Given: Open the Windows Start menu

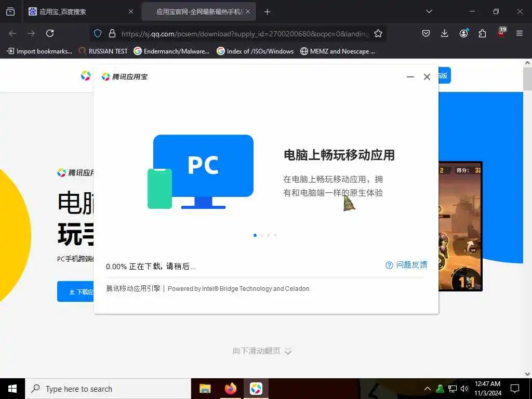Looking at the screenshot, I should [12, 389].
